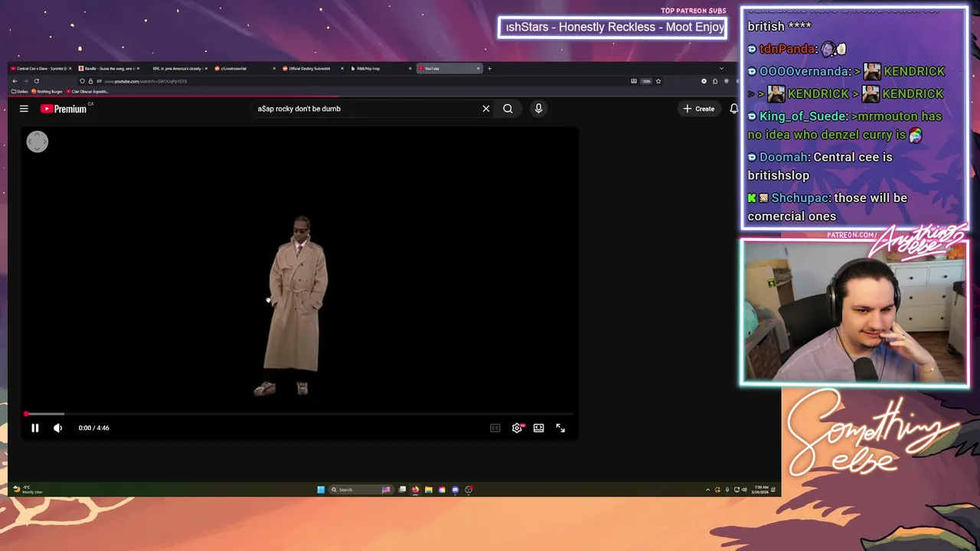The image size is (980, 551).
Task: Click chat username King_of_Suede
Action: (803, 116)
